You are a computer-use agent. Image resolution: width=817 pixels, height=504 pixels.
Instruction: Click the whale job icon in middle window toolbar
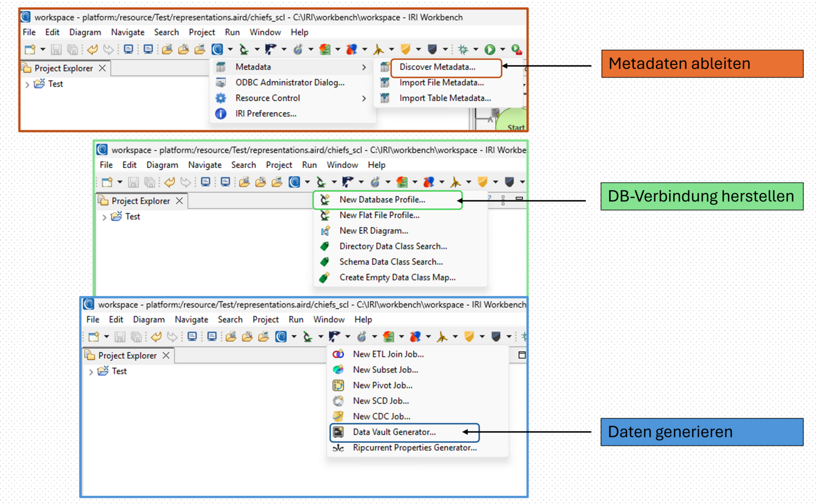[348, 182]
